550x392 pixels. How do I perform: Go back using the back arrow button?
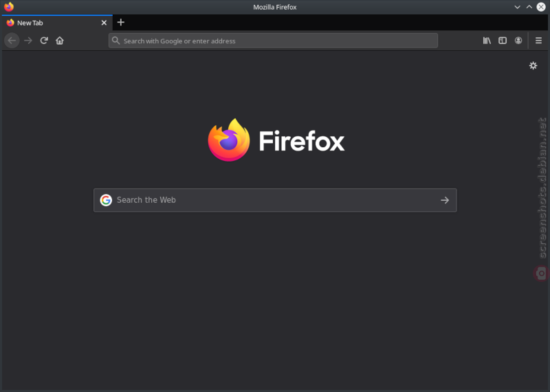pos(12,41)
